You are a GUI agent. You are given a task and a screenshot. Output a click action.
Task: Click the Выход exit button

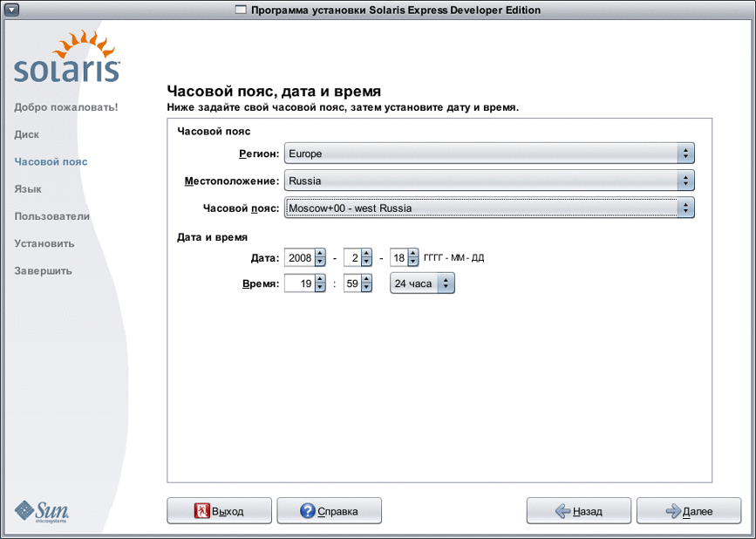[220, 510]
